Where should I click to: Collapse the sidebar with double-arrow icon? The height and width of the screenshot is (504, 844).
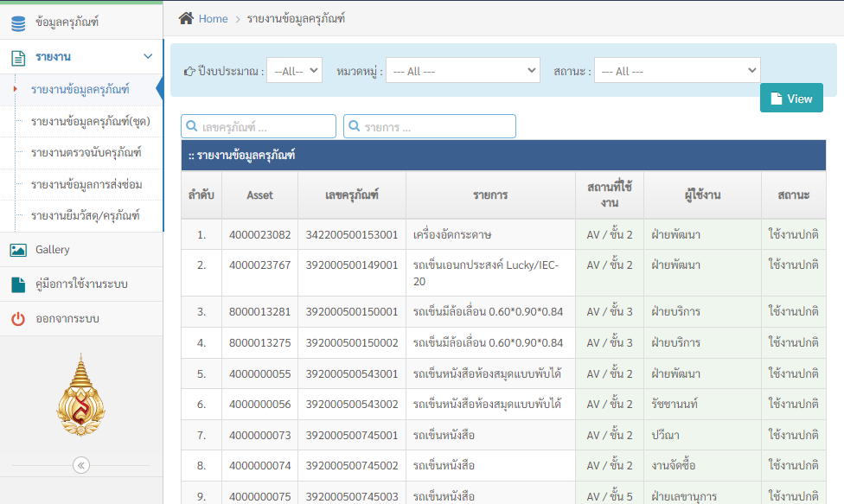[x=81, y=465]
